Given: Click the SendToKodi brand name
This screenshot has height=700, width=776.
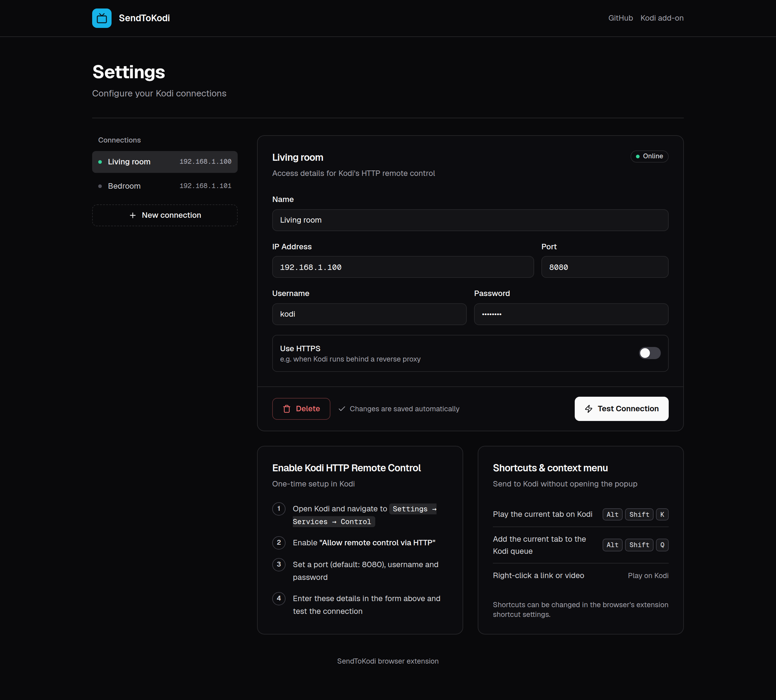Looking at the screenshot, I should [144, 18].
